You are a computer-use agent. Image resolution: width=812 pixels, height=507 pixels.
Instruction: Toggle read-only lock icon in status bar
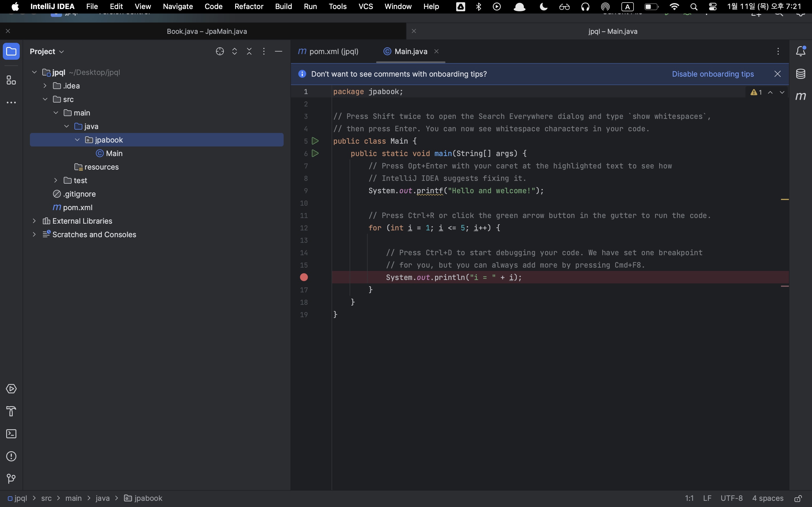[798, 499]
